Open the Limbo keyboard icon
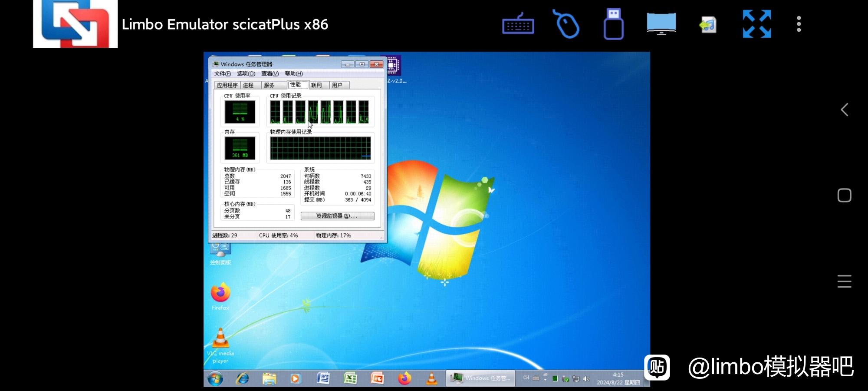Image resolution: width=868 pixels, height=391 pixels. (518, 24)
